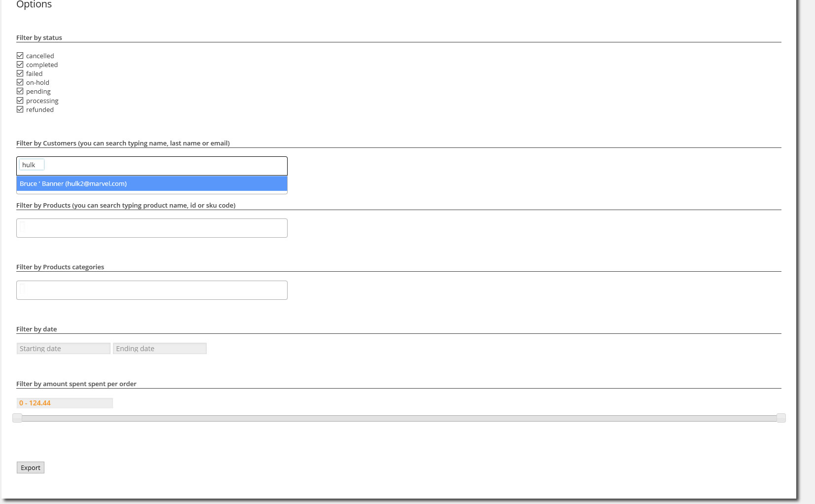This screenshot has height=504, width=815.
Task: Click the maximum amount slider handle
Action: pos(781,418)
